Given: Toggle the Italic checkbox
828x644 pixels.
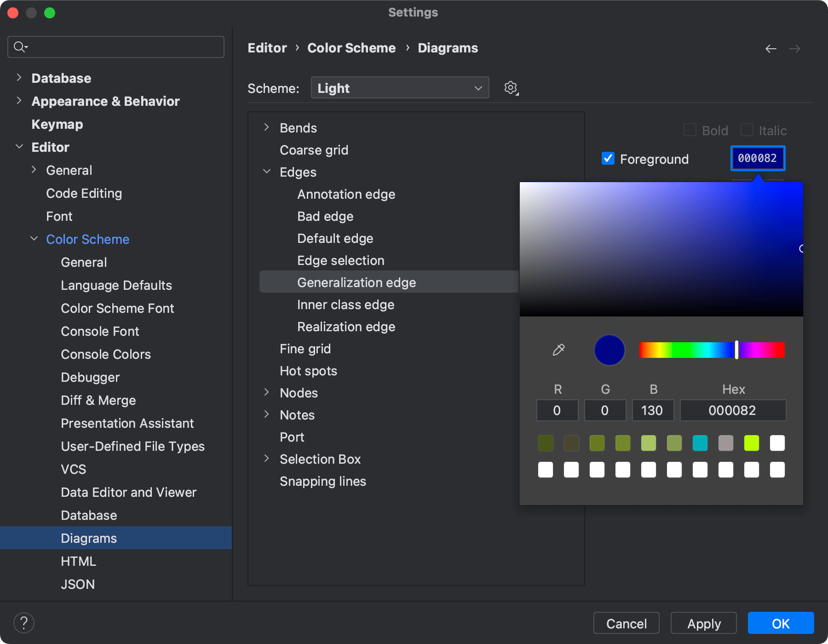Looking at the screenshot, I should [747, 131].
